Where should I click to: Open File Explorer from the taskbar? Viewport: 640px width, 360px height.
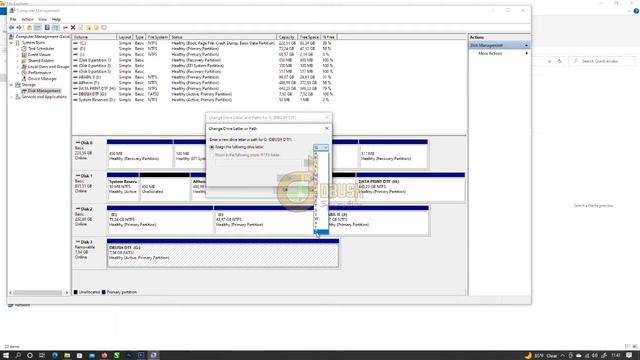click(67, 356)
